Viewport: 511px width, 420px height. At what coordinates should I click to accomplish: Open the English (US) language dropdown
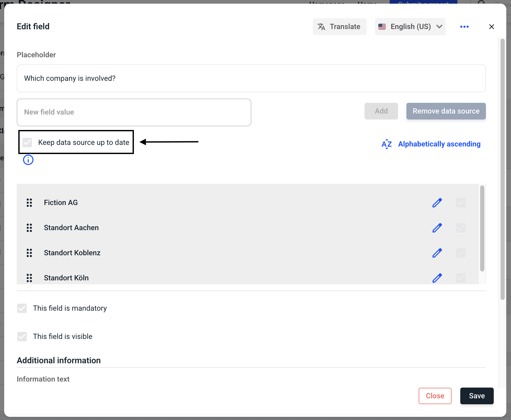click(410, 27)
